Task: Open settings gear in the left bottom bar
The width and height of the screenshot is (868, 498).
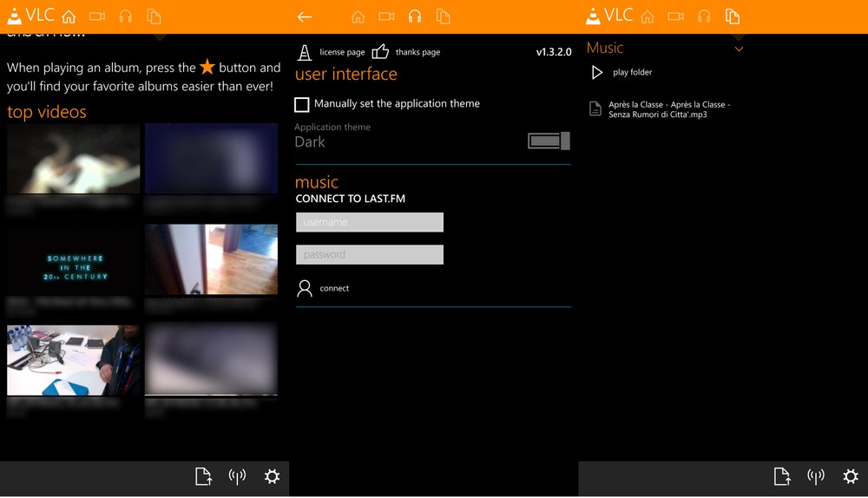Action: tap(272, 476)
